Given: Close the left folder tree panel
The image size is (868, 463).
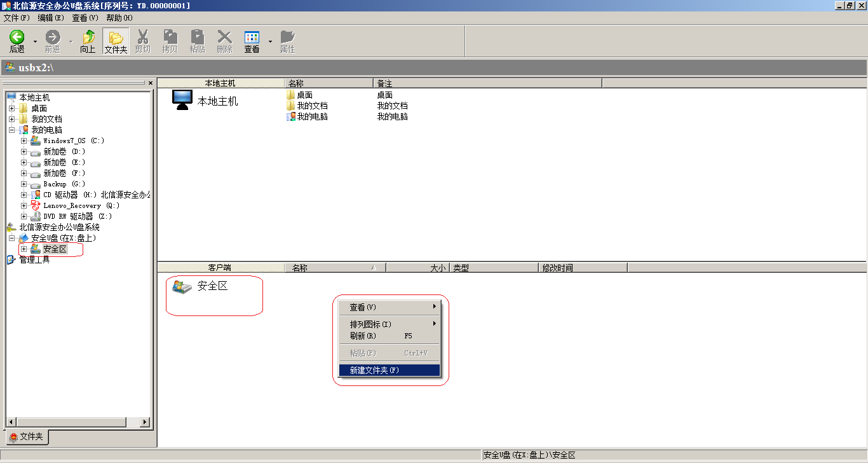Looking at the screenshot, I should 151,83.
